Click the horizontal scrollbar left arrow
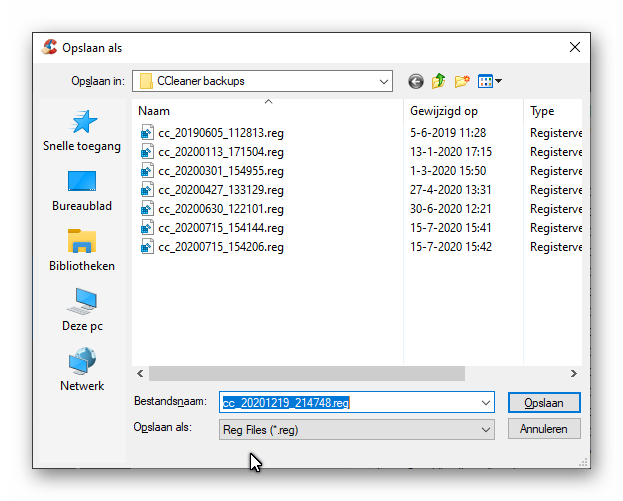Image resolution: width=623 pixels, height=501 pixels. pos(140,373)
